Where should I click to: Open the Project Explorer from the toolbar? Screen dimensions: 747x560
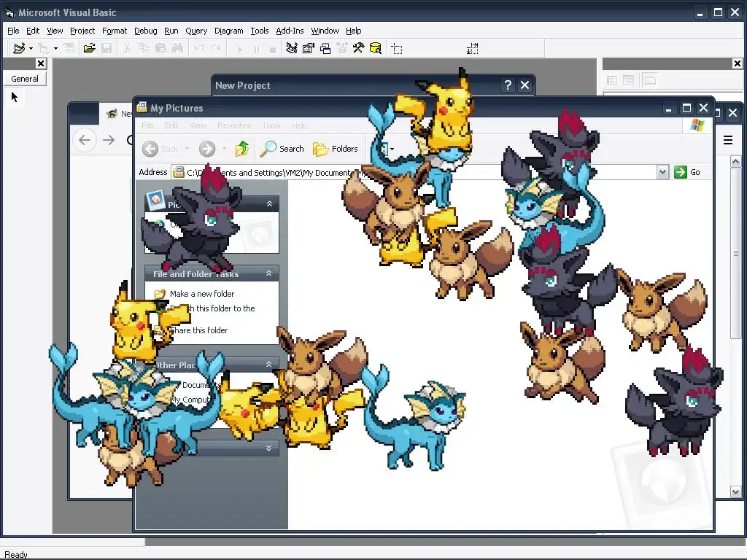(x=292, y=48)
